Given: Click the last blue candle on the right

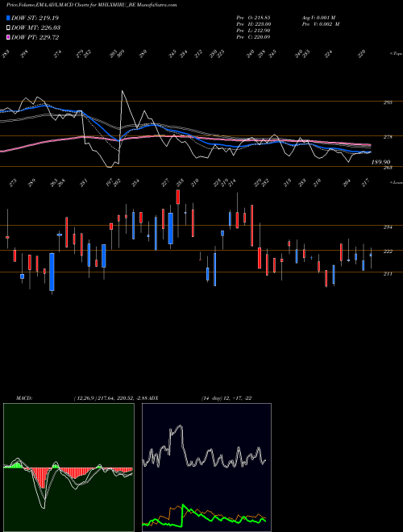Looking at the screenshot, I should tap(371, 255).
